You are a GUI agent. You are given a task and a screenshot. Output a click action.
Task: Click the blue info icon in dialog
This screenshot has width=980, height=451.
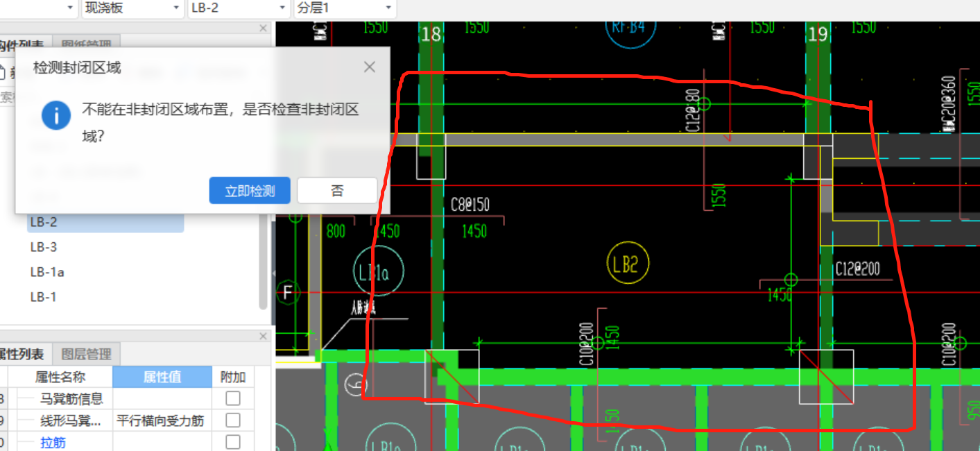pos(56,114)
